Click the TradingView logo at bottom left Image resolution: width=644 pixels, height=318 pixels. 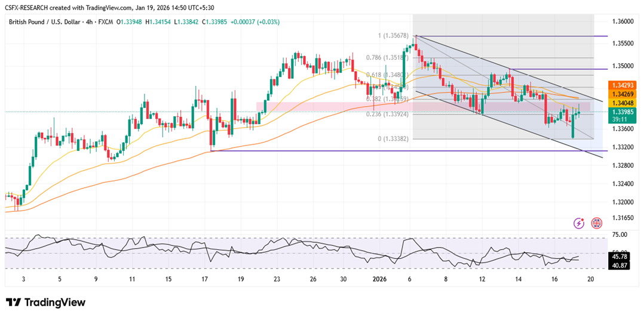45,302
